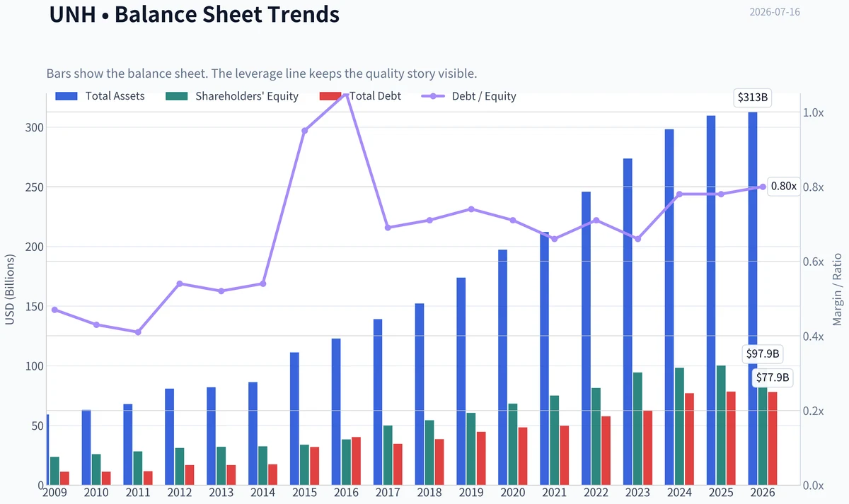Click the 300 tick on the left axis

point(34,127)
